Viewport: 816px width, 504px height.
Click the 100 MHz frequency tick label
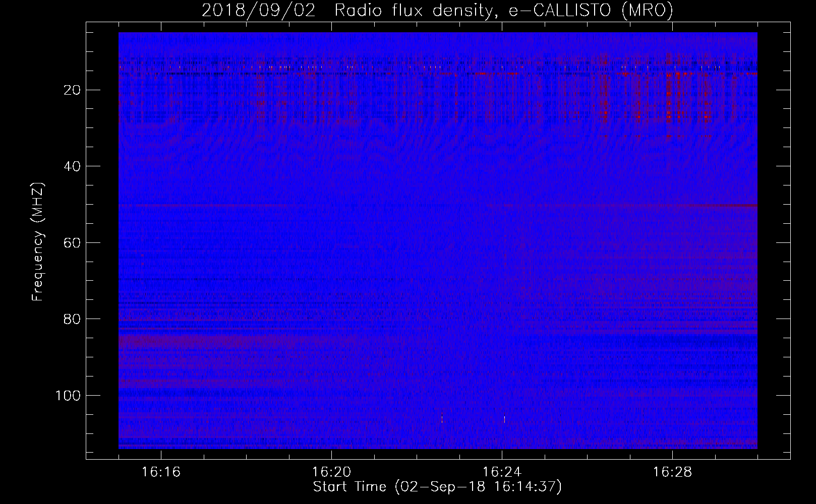click(68, 396)
